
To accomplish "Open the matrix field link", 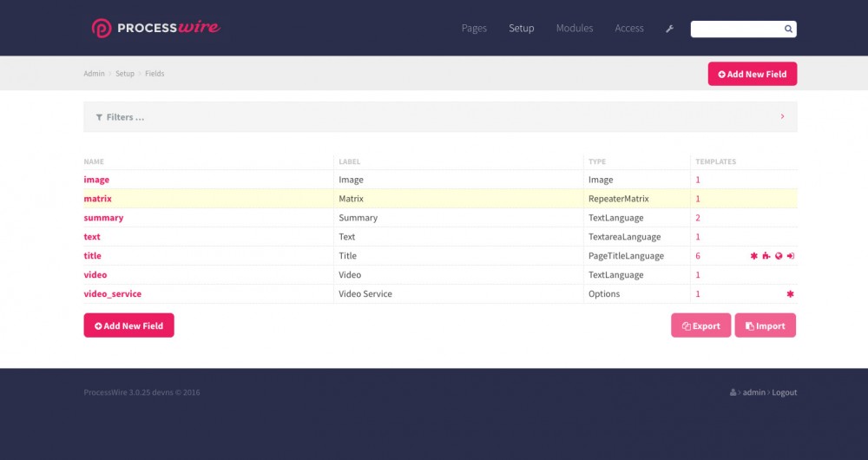I will (x=97, y=199).
